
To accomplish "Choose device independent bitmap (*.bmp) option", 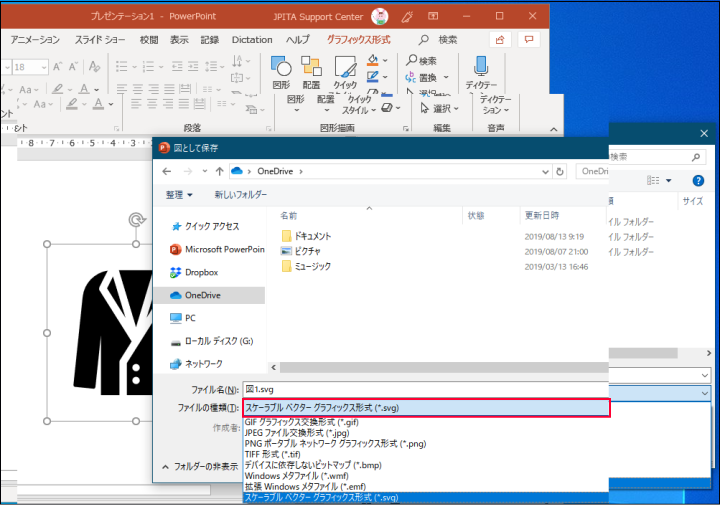I will click(x=313, y=465).
